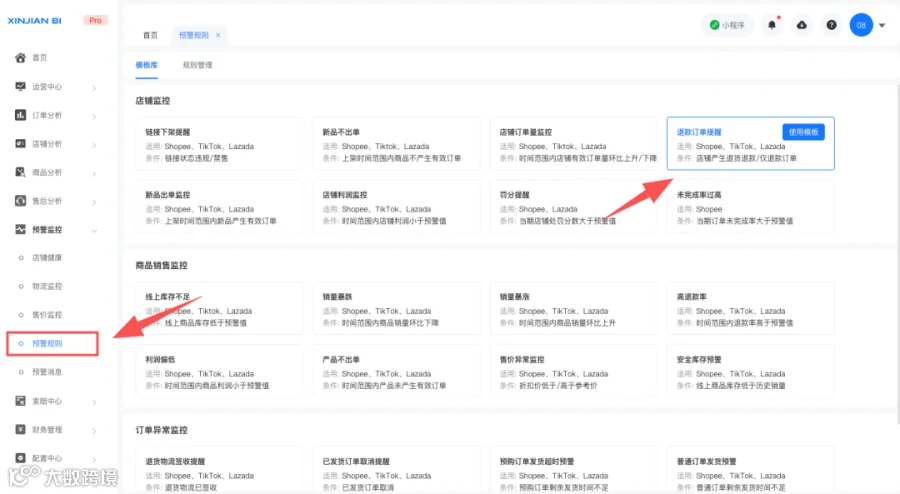The width and height of the screenshot is (900, 494).
Task: Select the 产品不出单 template card
Action: (x=397, y=371)
